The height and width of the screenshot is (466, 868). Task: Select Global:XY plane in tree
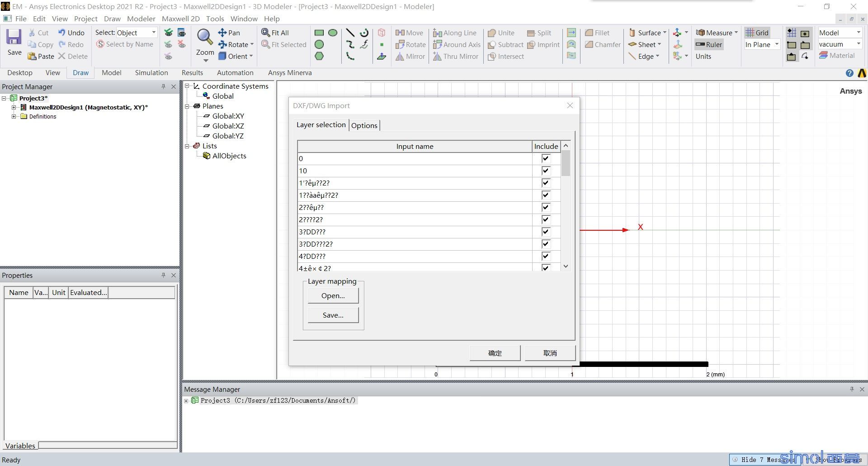228,116
